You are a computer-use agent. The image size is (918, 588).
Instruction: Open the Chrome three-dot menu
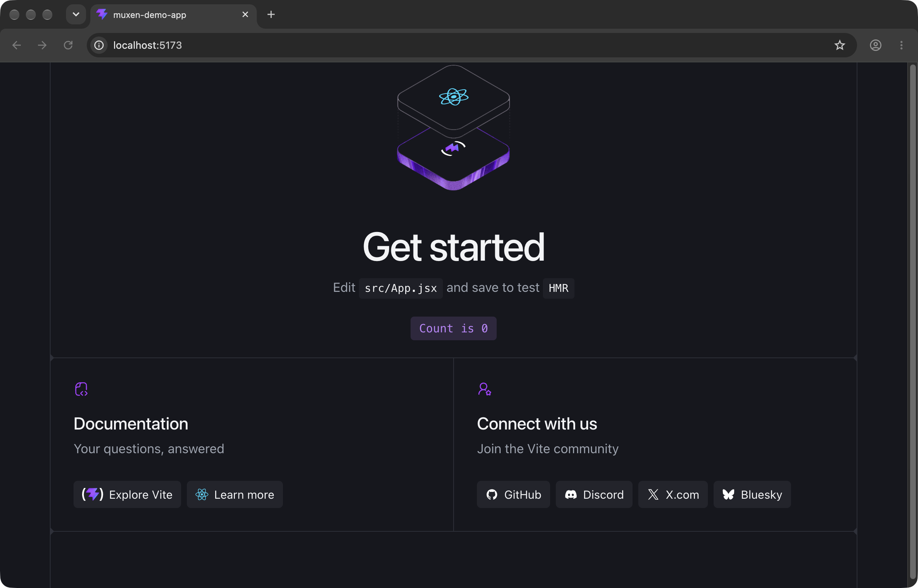(x=901, y=45)
